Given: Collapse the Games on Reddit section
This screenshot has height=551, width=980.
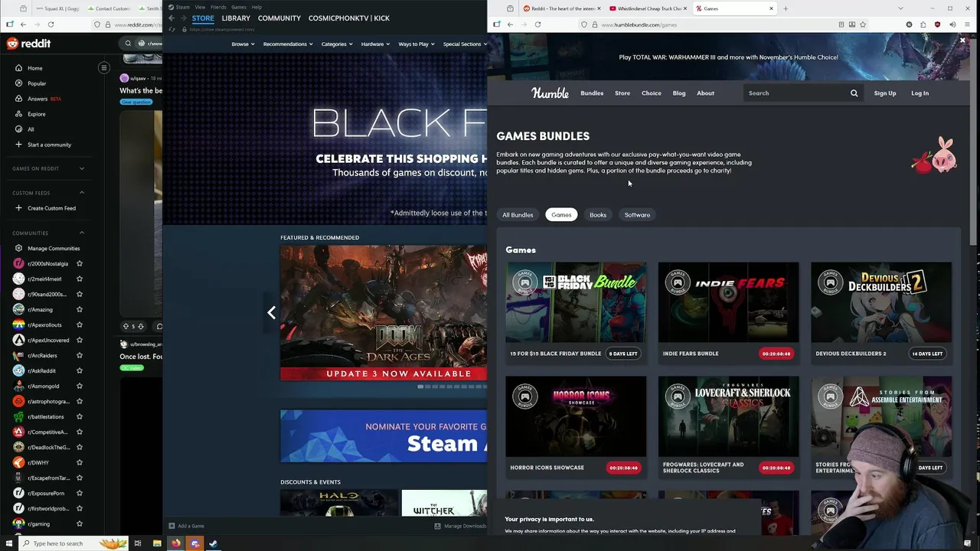Looking at the screenshot, I should pyautogui.click(x=82, y=168).
